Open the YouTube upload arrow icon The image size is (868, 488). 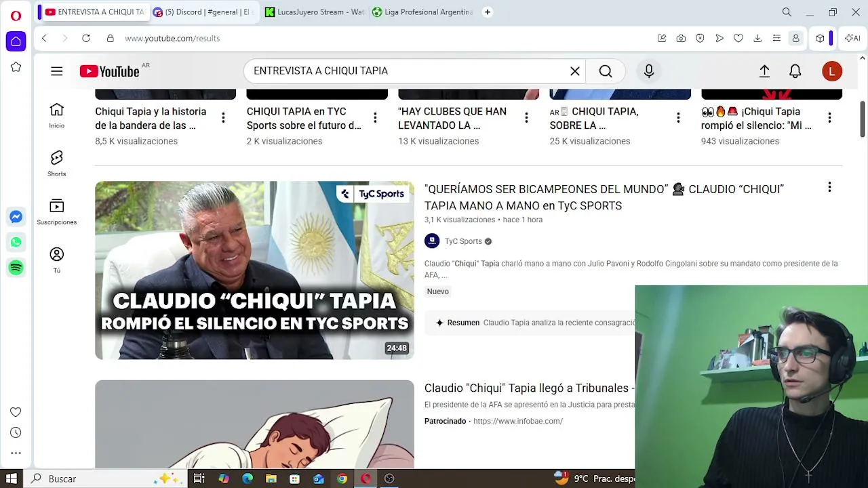coord(764,71)
